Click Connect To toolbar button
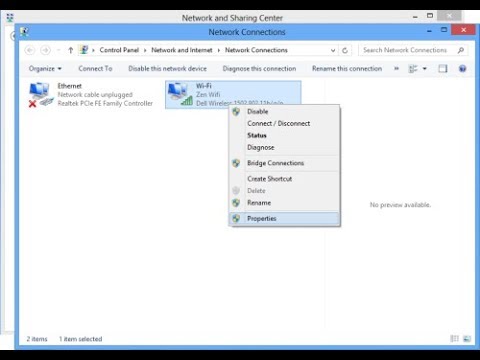The width and height of the screenshot is (480, 360). (x=95, y=69)
